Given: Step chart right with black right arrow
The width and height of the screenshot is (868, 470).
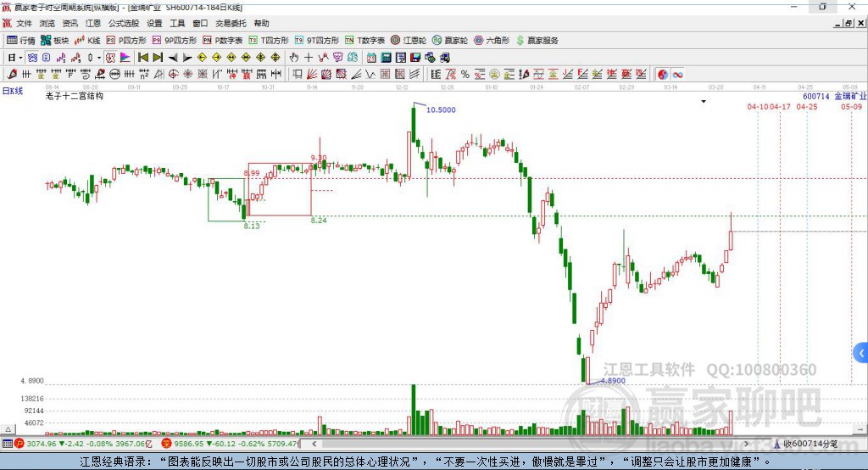Looking at the screenshot, I should (x=187, y=58).
